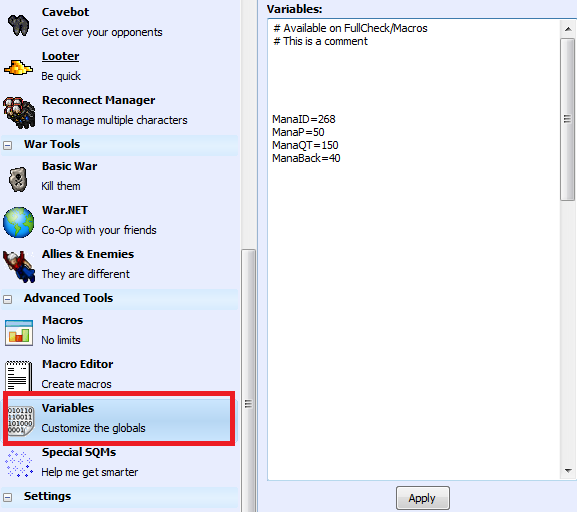This screenshot has width=577, height=512.
Task: Click the 'ManaBack=40' line
Action: [306, 158]
